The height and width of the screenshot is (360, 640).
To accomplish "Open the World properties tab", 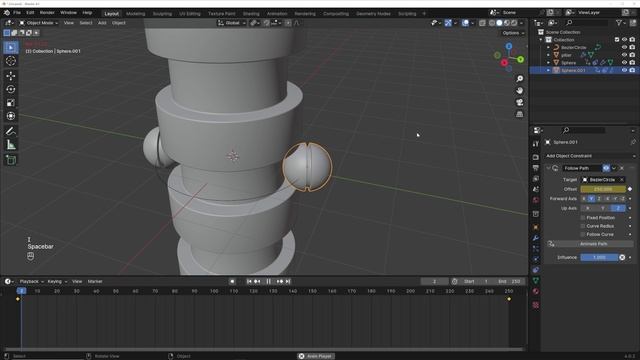I will [x=536, y=200].
